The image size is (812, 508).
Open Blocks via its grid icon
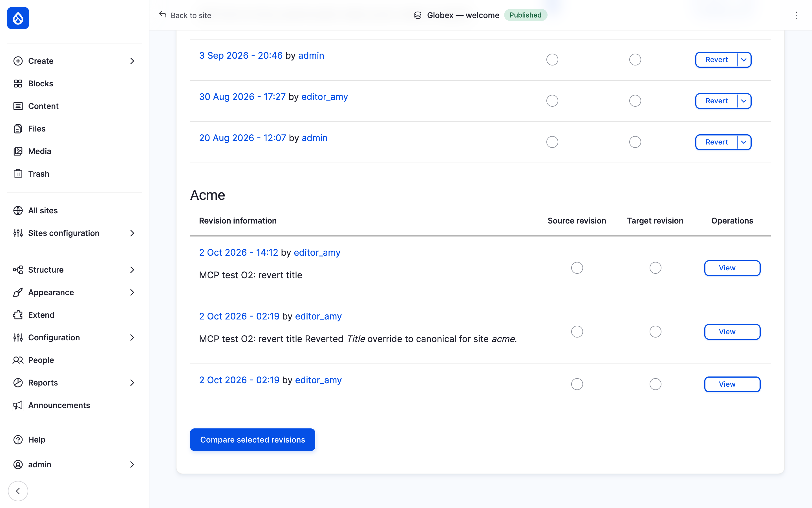(18, 83)
